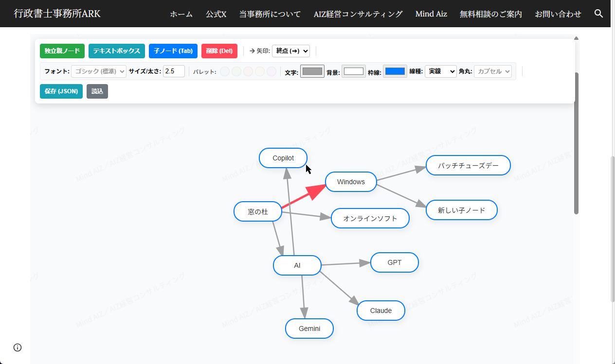
Task: Select the AI node
Action: click(297, 265)
